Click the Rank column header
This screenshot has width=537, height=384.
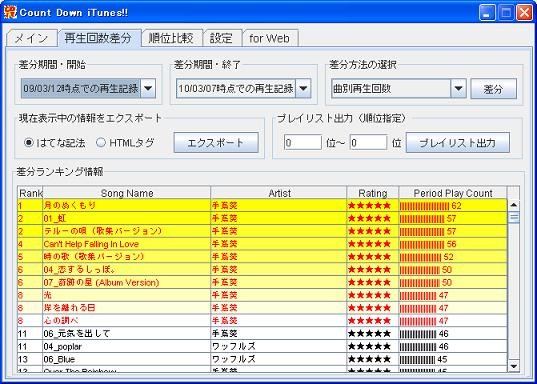click(x=30, y=193)
